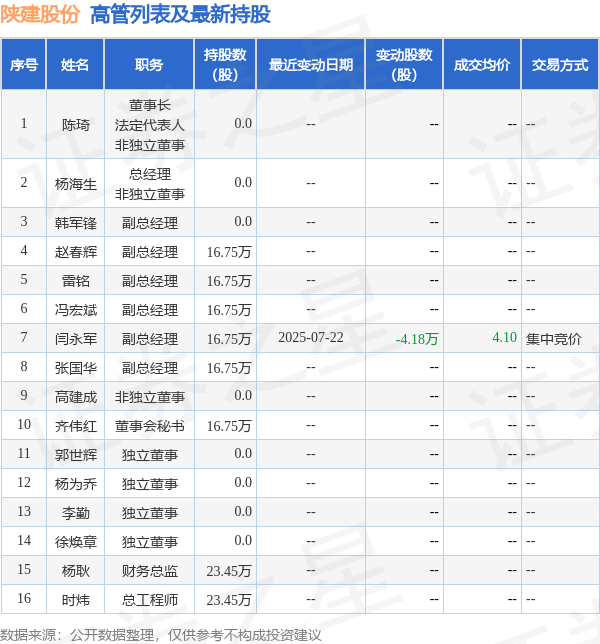Click the name 闫永军
Viewport: 600px width, 644px height.
(x=76, y=339)
